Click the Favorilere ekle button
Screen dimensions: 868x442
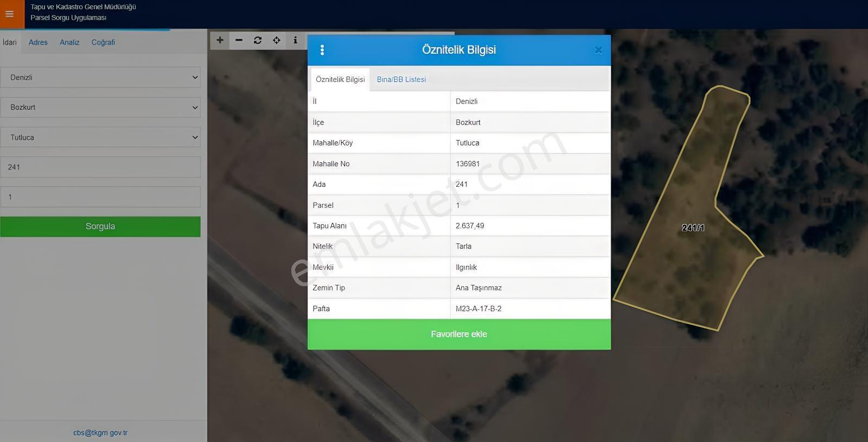pyautogui.click(x=459, y=334)
